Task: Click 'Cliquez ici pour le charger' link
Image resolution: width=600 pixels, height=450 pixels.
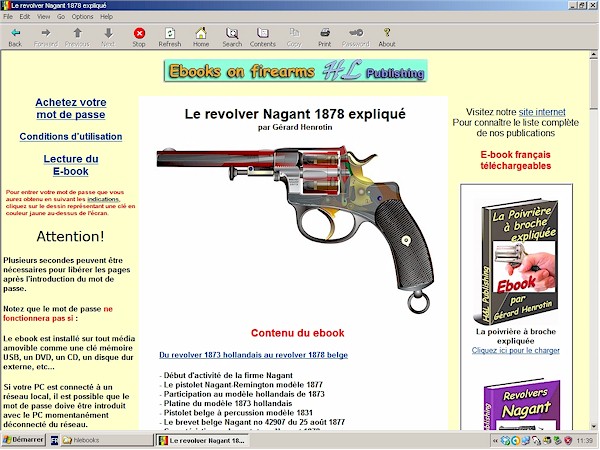Action: click(x=515, y=351)
